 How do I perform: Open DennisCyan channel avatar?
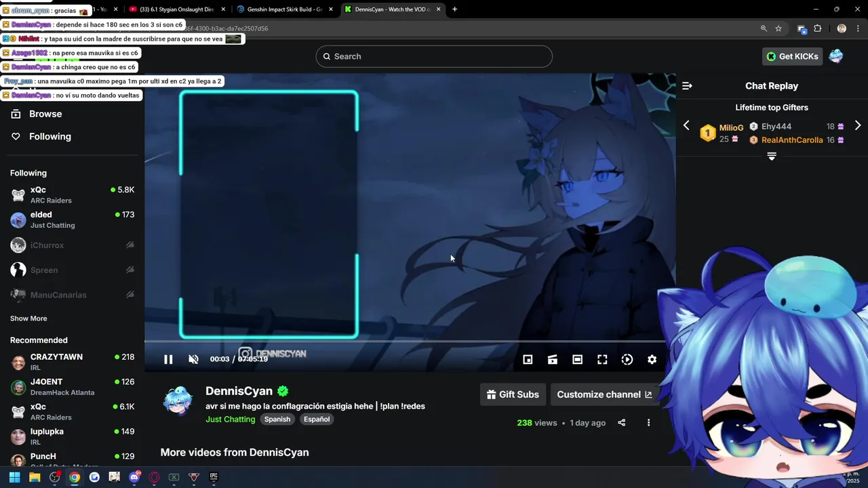[178, 401]
